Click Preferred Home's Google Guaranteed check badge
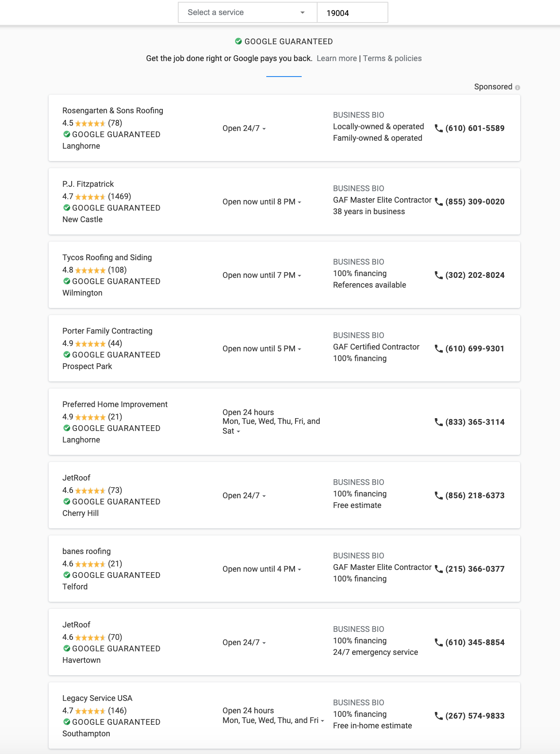The width and height of the screenshot is (560, 754). pyautogui.click(x=67, y=428)
